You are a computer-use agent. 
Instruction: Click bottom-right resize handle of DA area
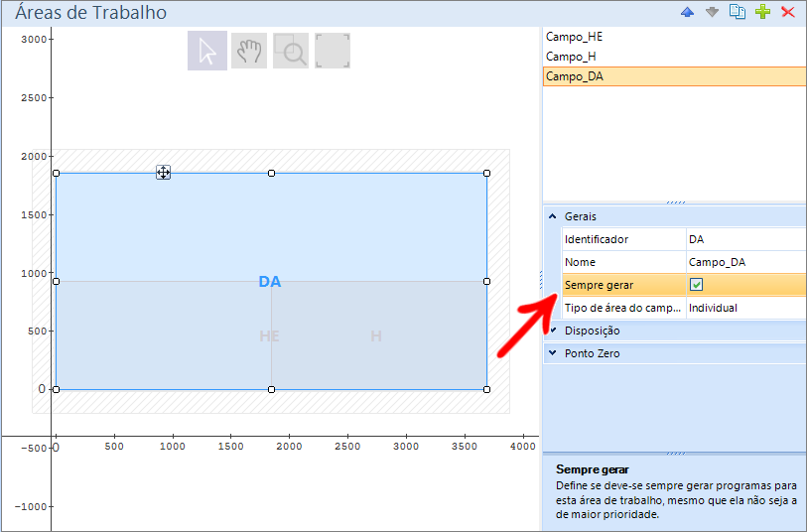pyautogui.click(x=486, y=389)
